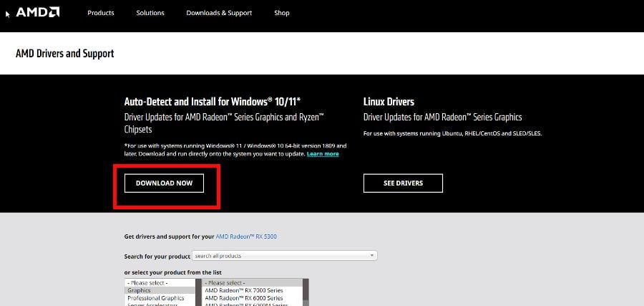
Task: Click the Linux Drivers heading
Action: point(389,102)
